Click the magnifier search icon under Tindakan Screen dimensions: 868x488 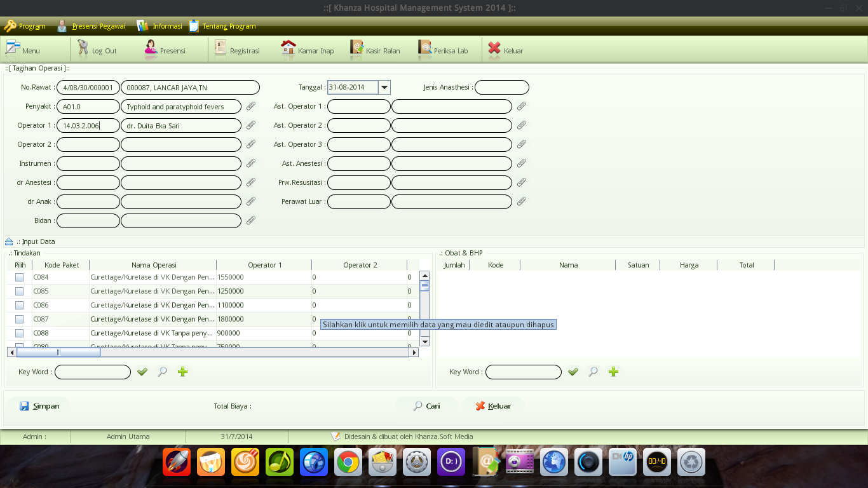(x=162, y=372)
